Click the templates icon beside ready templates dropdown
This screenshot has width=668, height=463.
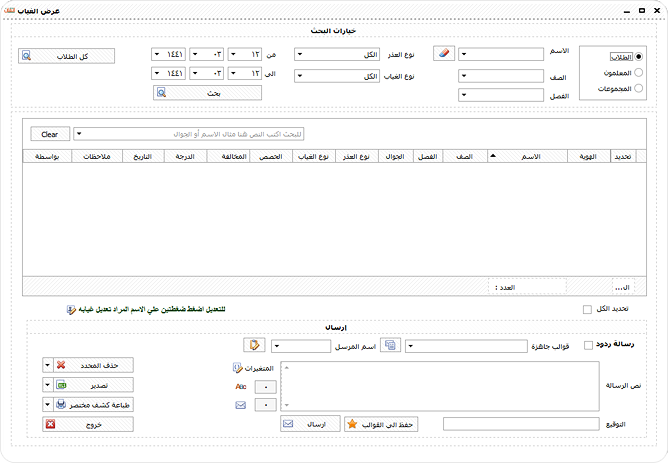tap(390, 345)
